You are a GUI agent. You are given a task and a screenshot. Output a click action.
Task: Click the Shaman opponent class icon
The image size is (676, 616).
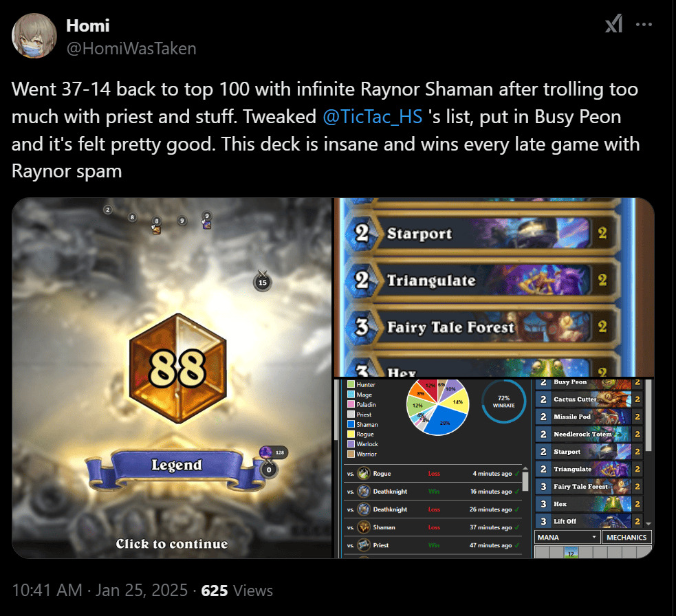tap(364, 527)
